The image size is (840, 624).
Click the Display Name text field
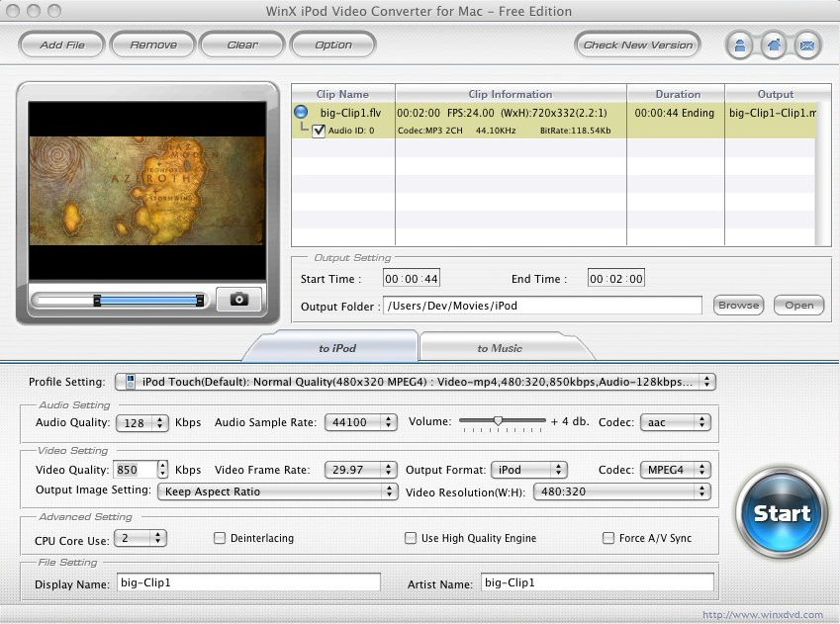click(x=248, y=582)
